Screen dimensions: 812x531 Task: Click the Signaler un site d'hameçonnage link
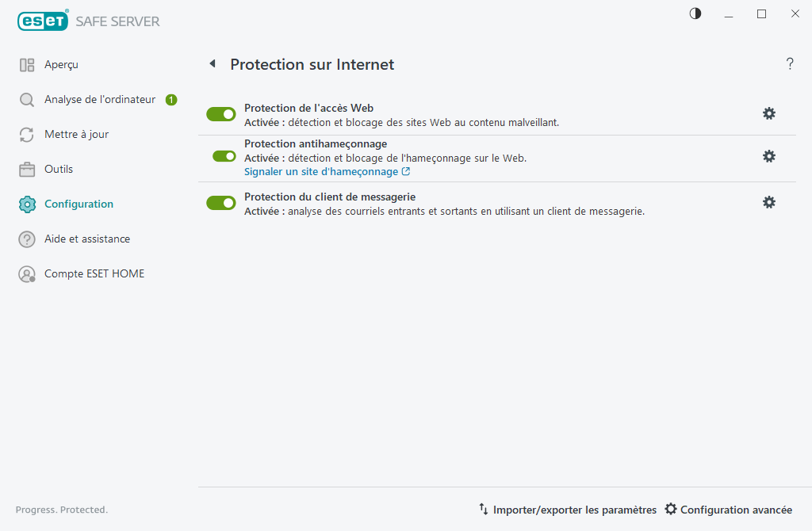[x=321, y=171]
